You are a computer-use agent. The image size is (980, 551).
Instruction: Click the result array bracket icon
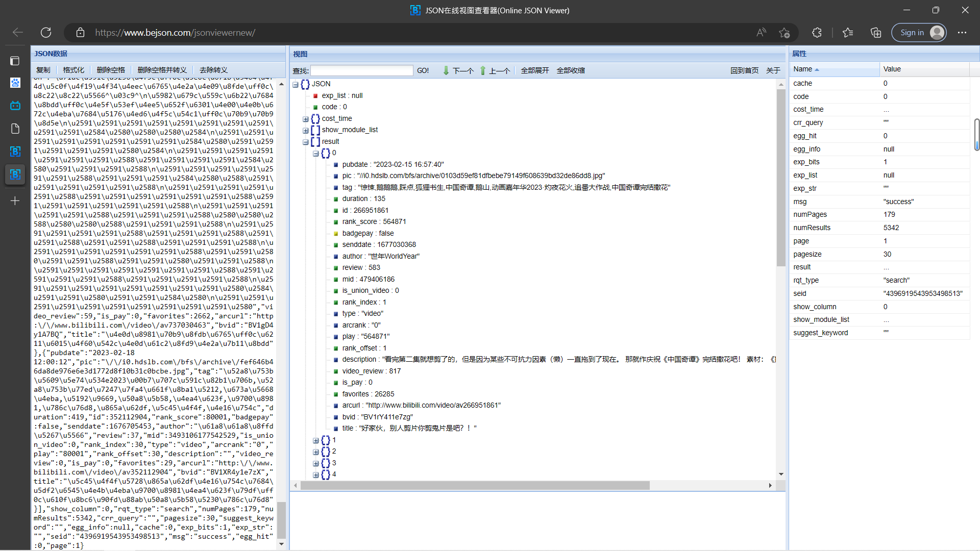(x=315, y=142)
